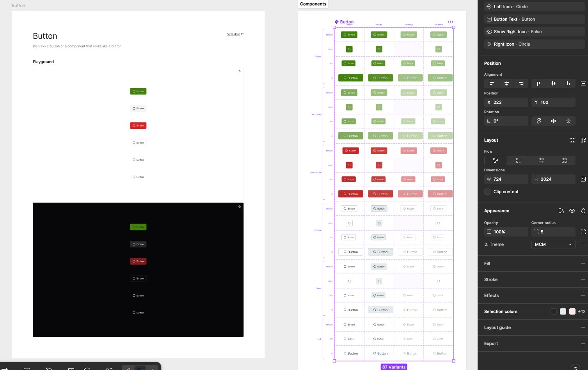This screenshot has width=588, height=370.
Task: Click the rotate 90 degrees icon
Action: pos(538,121)
